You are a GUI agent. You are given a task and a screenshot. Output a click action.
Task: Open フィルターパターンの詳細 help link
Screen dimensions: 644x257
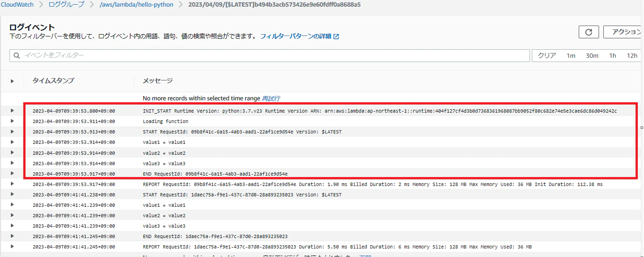300,36
